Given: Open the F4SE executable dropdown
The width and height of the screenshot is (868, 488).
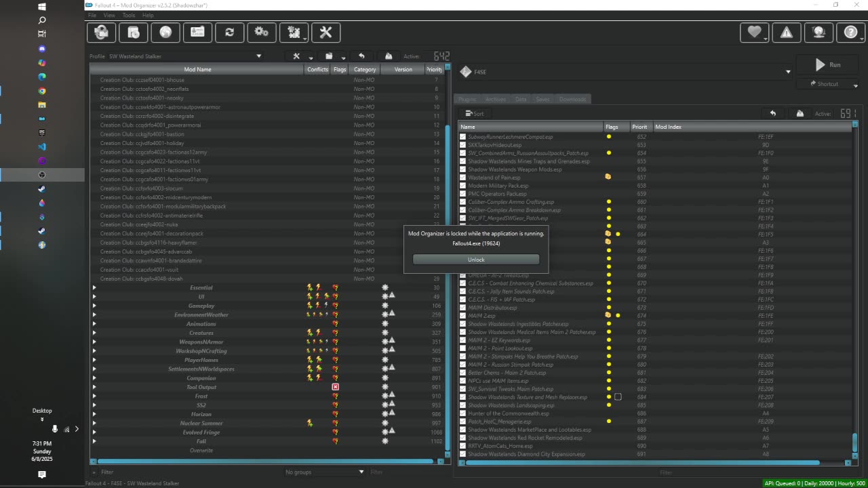Looking at the screenshot, I should click(x=625, y=72).
